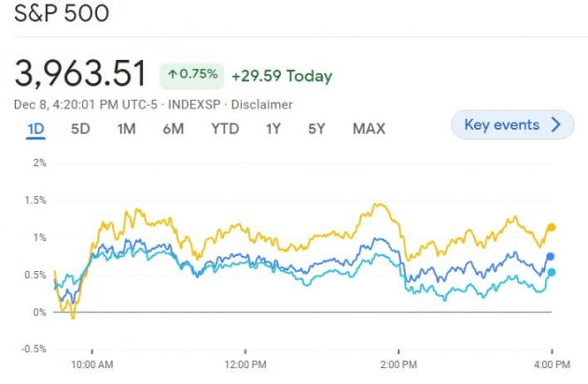Click the 12:00 PM time axis label
The height and width of the screenshot is (384, 588).
point(245,363)
